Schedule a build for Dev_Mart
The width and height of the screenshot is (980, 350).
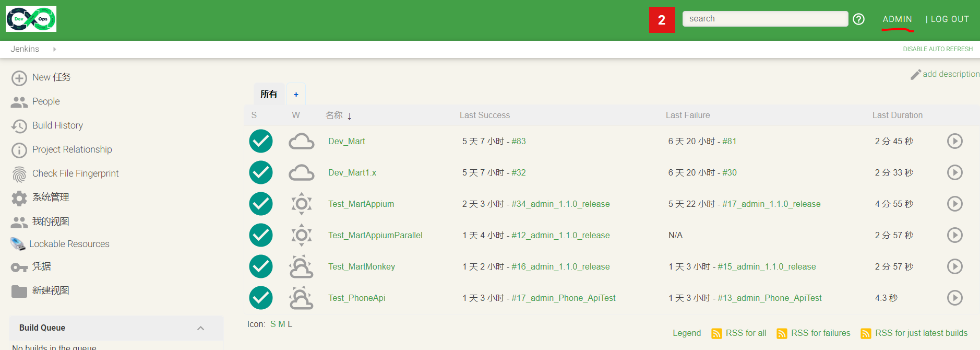[954, 141]
